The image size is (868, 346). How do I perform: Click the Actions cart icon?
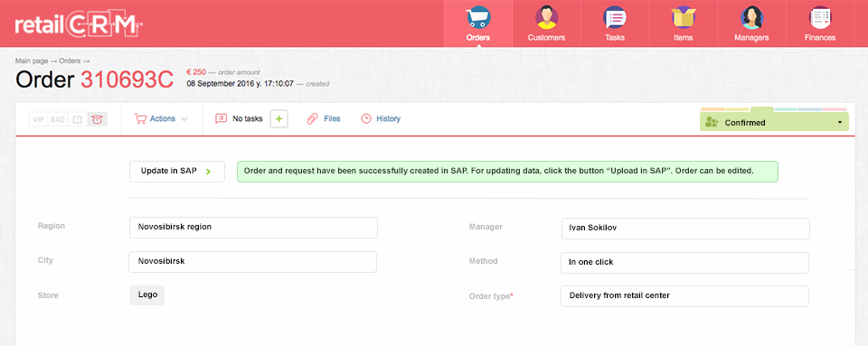coord(141,119)
